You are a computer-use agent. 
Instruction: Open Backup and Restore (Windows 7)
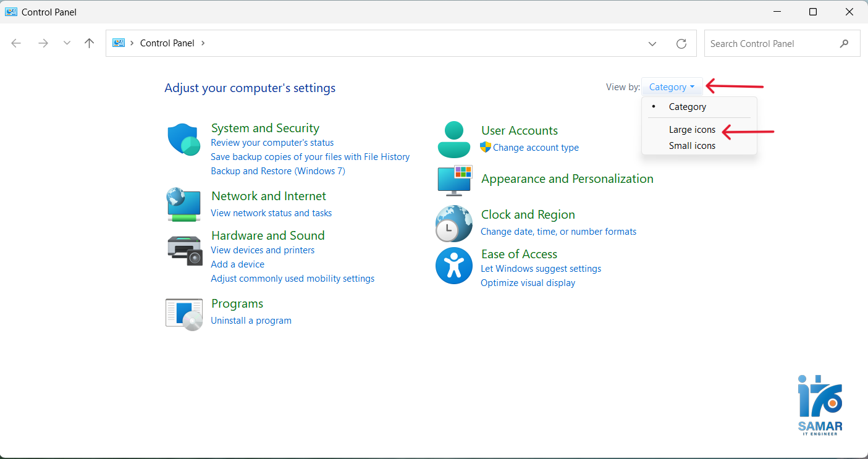coord(277,171)
